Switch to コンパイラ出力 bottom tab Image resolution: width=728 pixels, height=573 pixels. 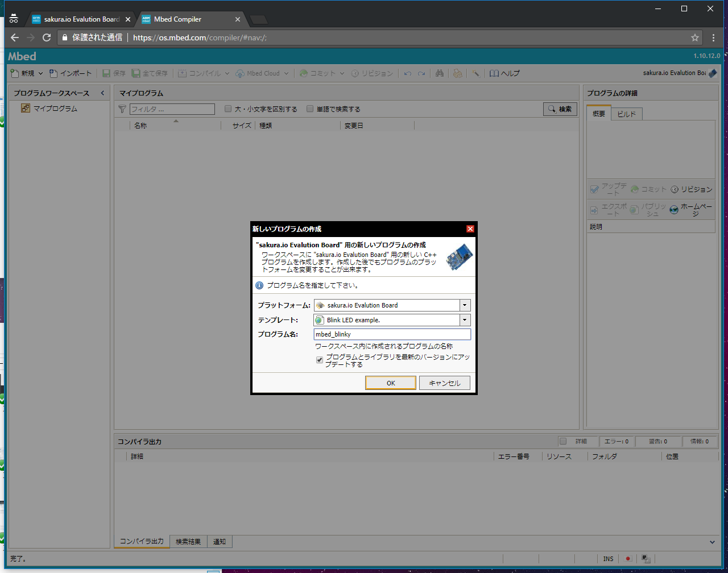click(x=142, y=541)
